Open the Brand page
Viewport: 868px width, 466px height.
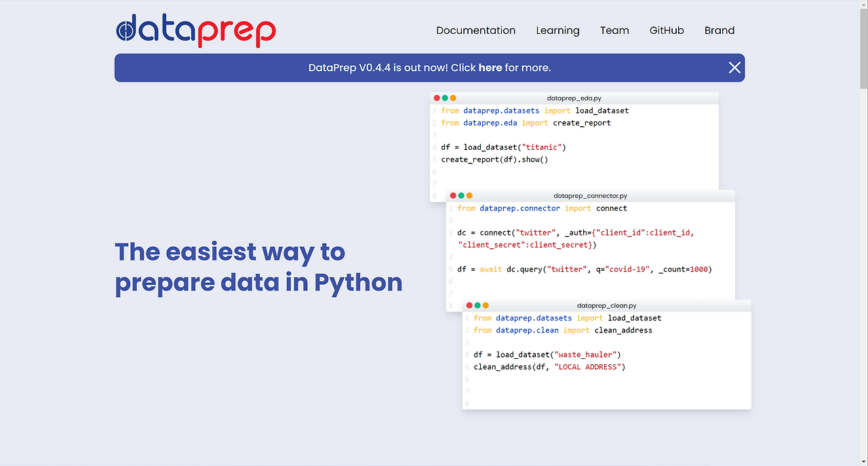pyautogui.click(x=719, y=31)
